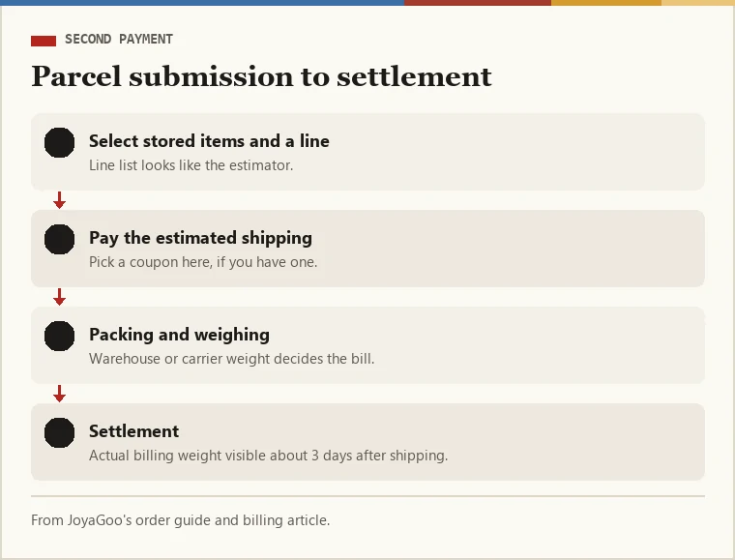Click the black circle beside Settlement
The width and height of the screenshot is (735, 560).
(x=60, y=433)
